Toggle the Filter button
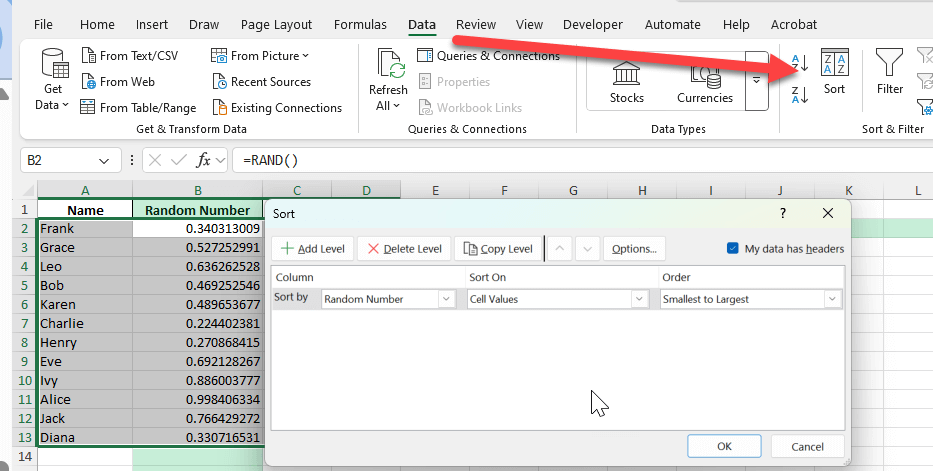The image size is (933, 471). [x=890, y=72]
